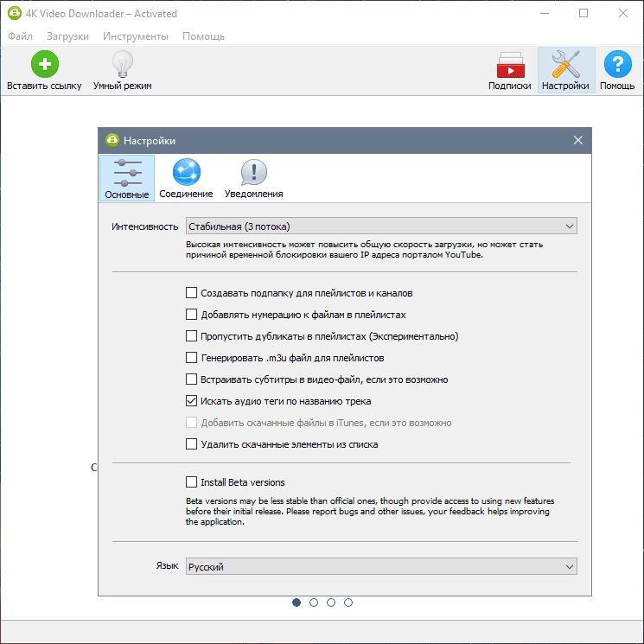Image resolution: width=644 pixels, height=644 pixels.
Task: Check Пропустить дубликаты в плейлистах
Action: click(x=191, y=336)
